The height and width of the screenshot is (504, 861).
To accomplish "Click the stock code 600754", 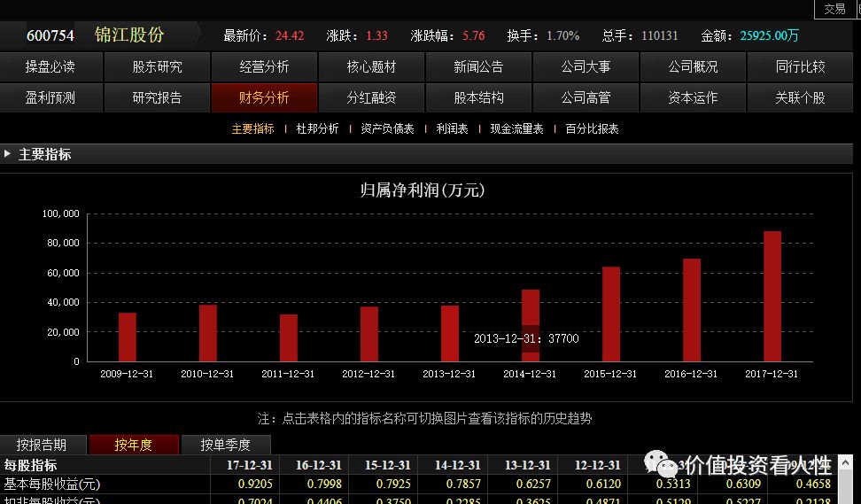I will click(50, 35).
